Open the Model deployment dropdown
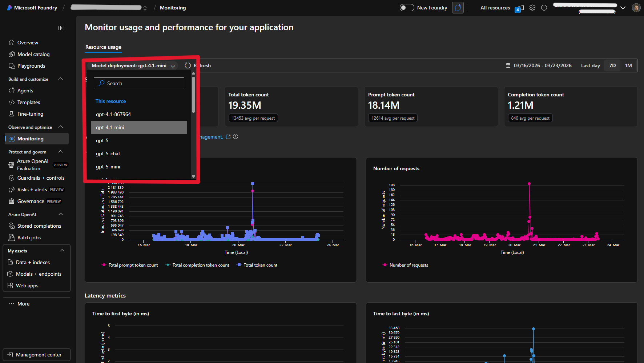 133,65
